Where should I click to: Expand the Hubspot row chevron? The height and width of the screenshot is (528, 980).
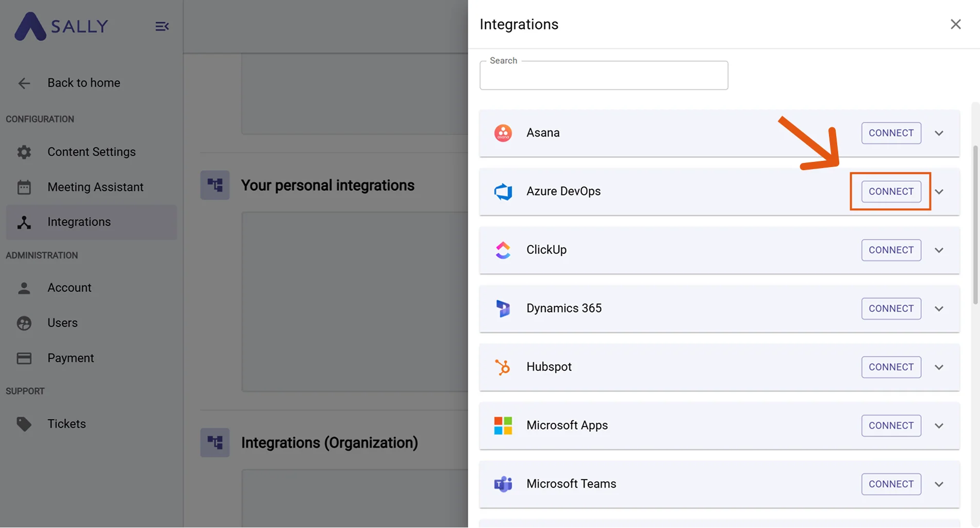pyautogui.click(x=939, y=367)
